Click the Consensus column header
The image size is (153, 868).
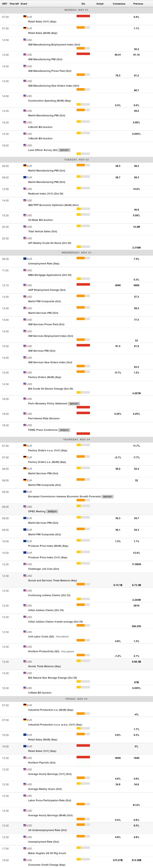(119, 4)
